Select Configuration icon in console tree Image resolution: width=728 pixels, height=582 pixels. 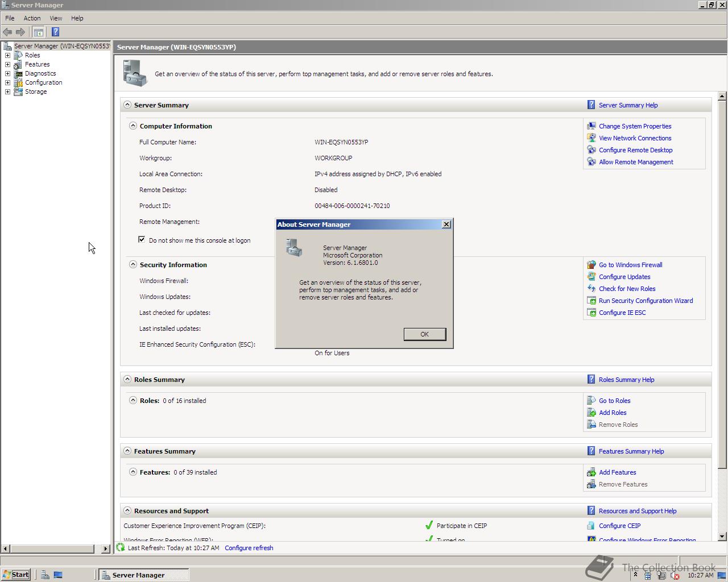tap(18, 82)
